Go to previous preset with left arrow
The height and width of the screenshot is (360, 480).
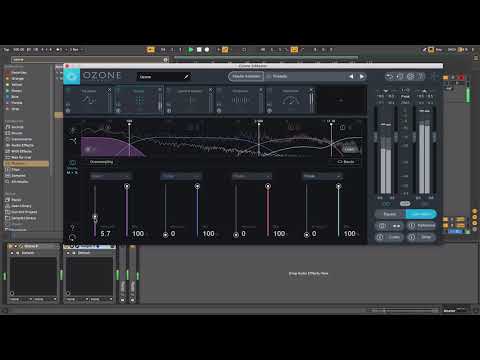(x=351, y=76)
